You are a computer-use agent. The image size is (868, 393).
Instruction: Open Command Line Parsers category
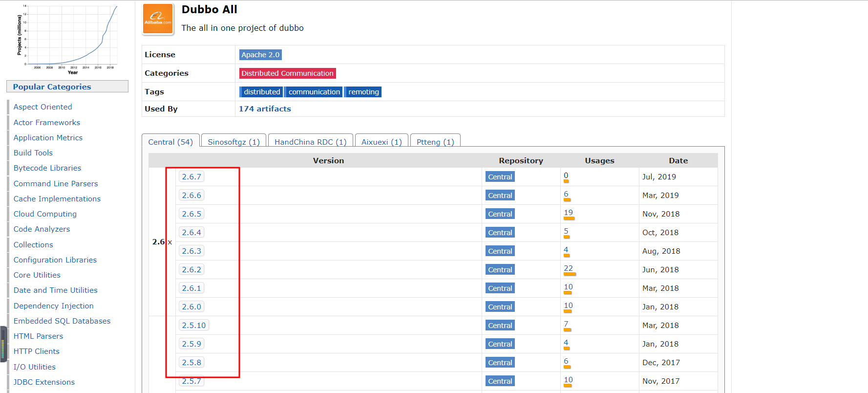(56, 184)
